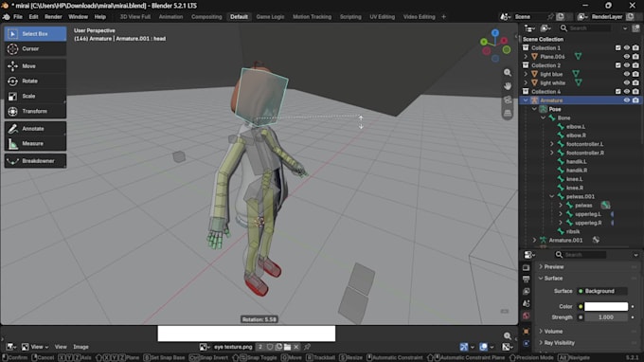Click the world Color swatch
Screen dimensions: 644x362
click(x=606, y=306)
